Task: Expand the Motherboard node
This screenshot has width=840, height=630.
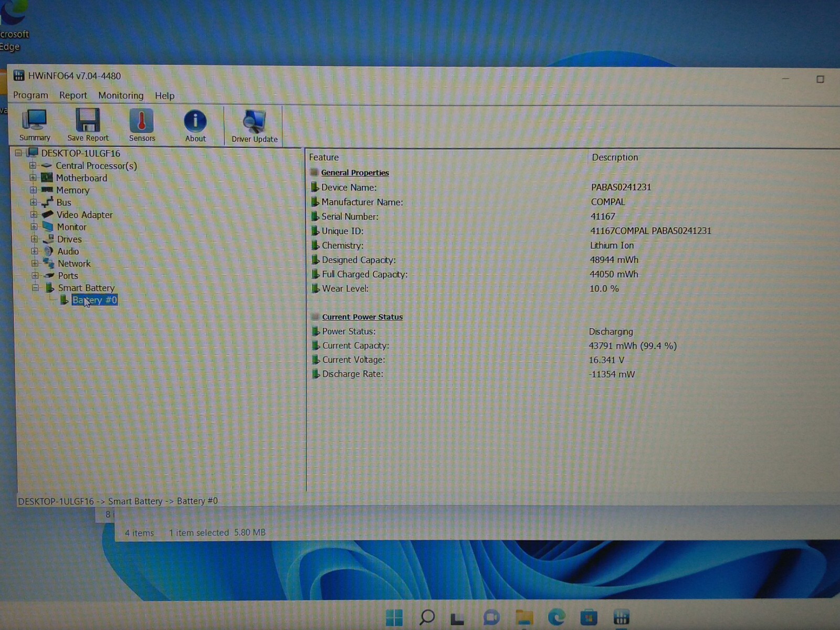Action: (33, 177)
